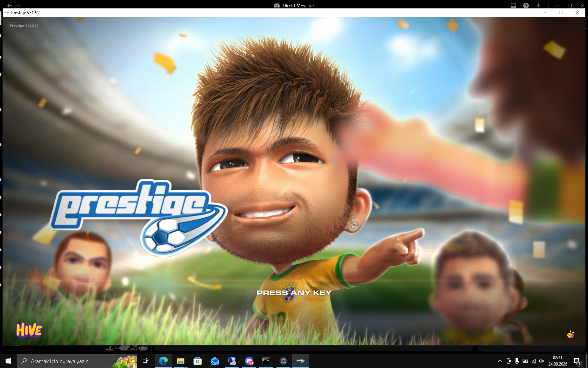Viewport: 588px width, 368px height.
Task: Click the muted volume speaker icon
Action: 542,361
